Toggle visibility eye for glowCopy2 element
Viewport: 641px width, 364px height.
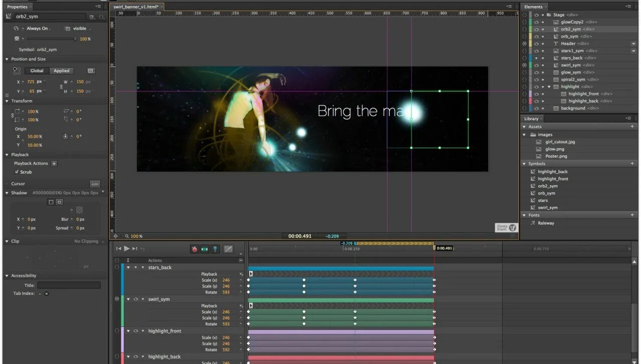pyautogui.click(x=536, y=22)
